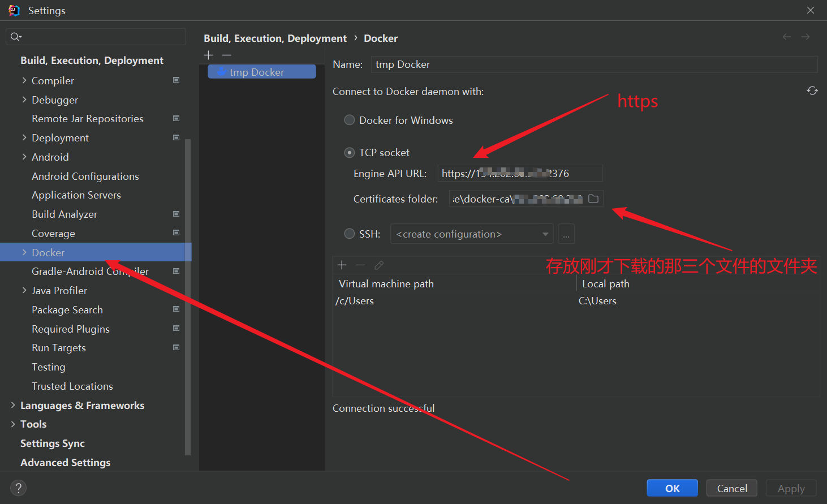The image size is (827, 504).
Task: Expand the Debugger tree node
Action: point(24,100)
